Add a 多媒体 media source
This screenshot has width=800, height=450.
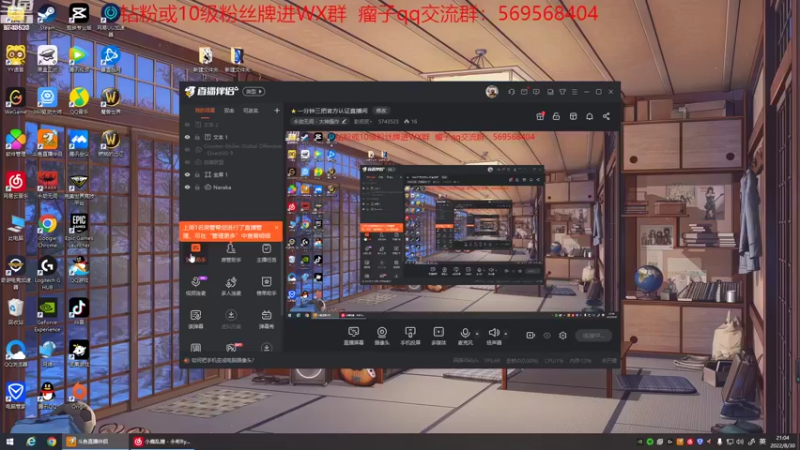[x=439, y=336]
